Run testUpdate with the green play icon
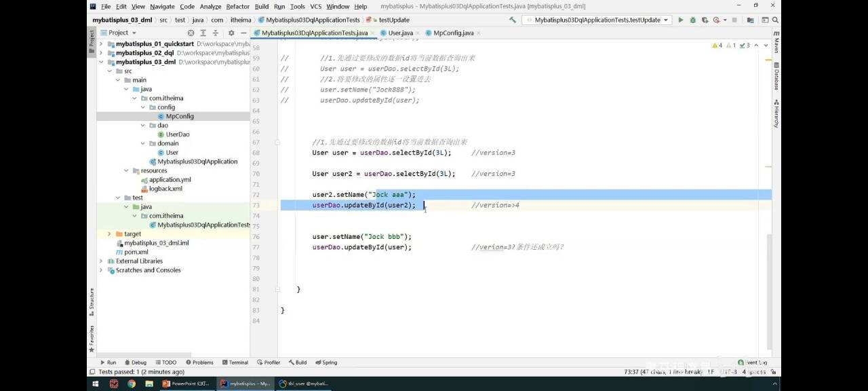The height and width of the screenshot is (391, 868). [681, 20]
